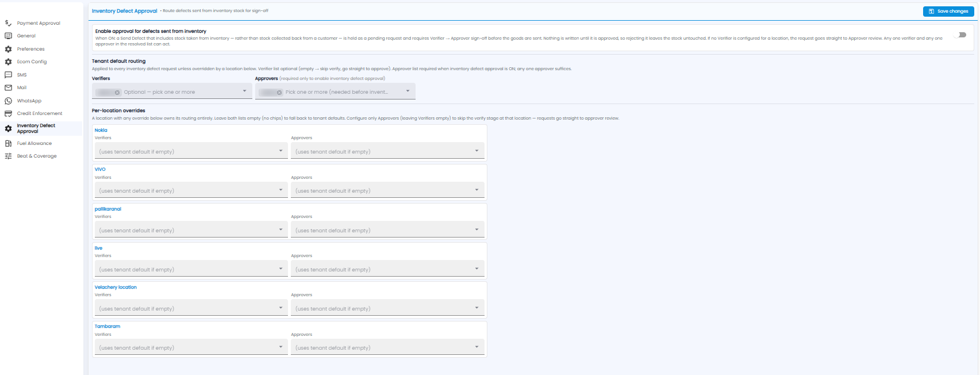The image size is (980, 375).
Task: Click the VIVO location name
Action: point(100,169)
